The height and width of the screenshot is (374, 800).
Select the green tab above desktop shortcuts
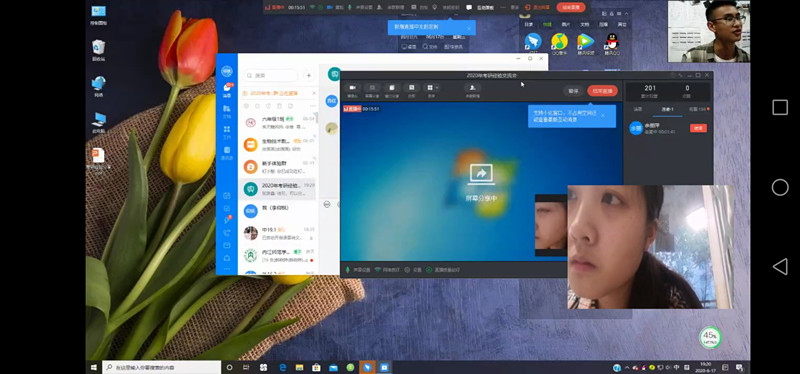[547, 24]
